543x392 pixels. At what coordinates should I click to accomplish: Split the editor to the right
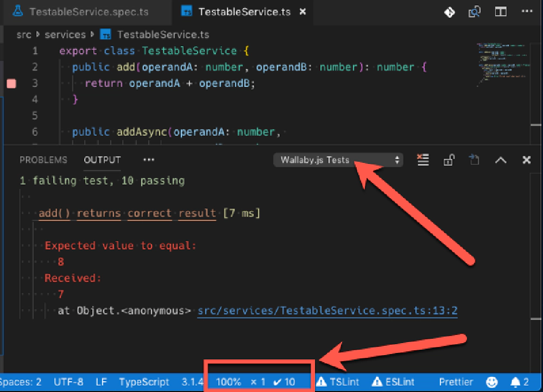click(x=501, y=12)
